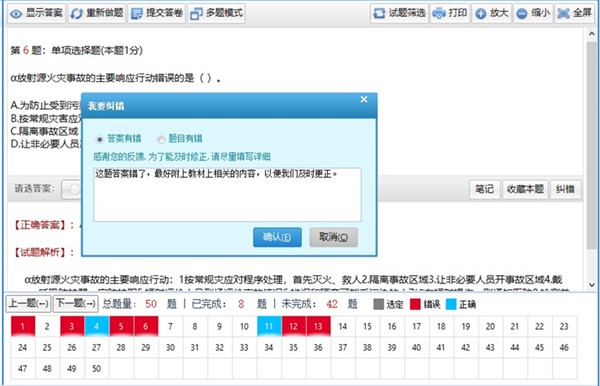Jump to red question 12
The image size is (600, 386).
[x=293, y=326]
